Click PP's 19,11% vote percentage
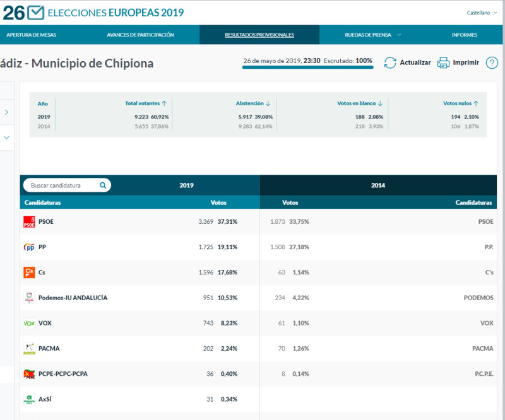505x420 pixels. [x=227, y=247]
